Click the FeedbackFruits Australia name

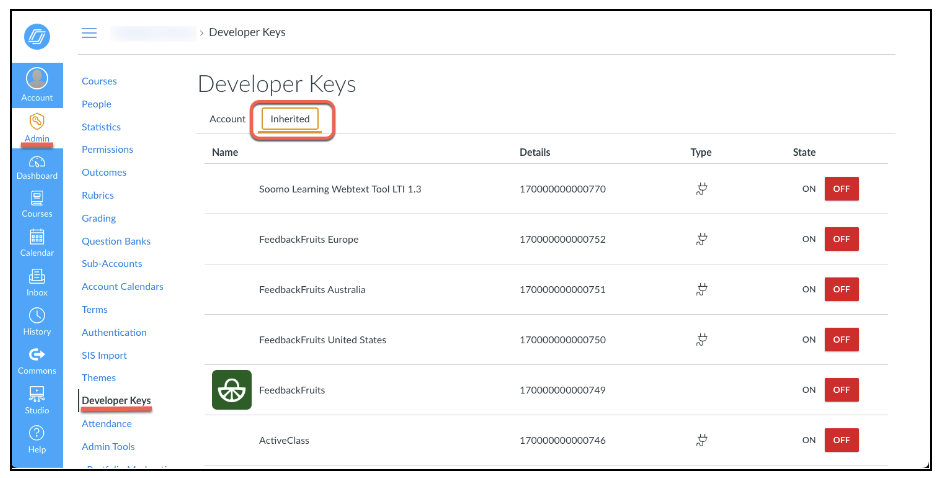click(312, 290)
